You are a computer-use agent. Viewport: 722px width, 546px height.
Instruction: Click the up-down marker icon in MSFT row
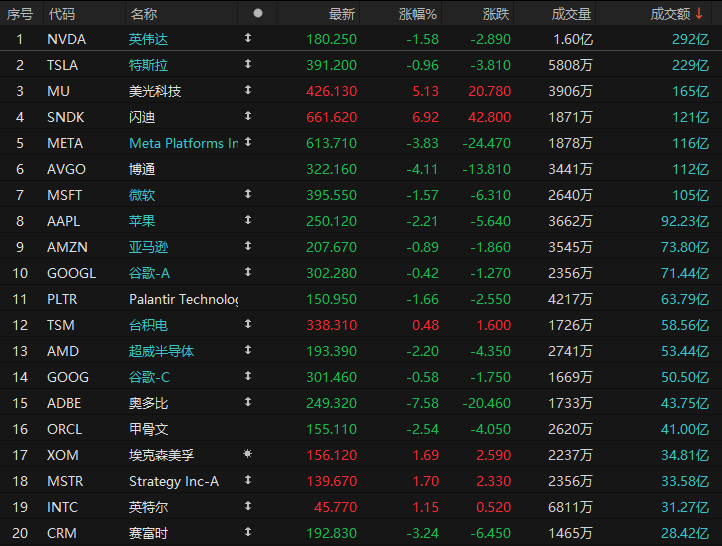pos(248,194)
